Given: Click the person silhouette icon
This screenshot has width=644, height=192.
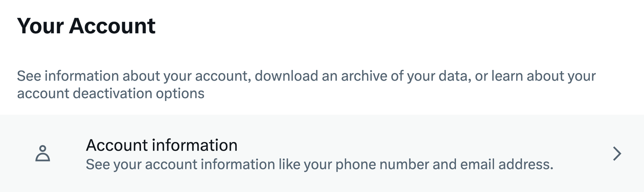Looking at the screenshot, I should click(43, 153).
